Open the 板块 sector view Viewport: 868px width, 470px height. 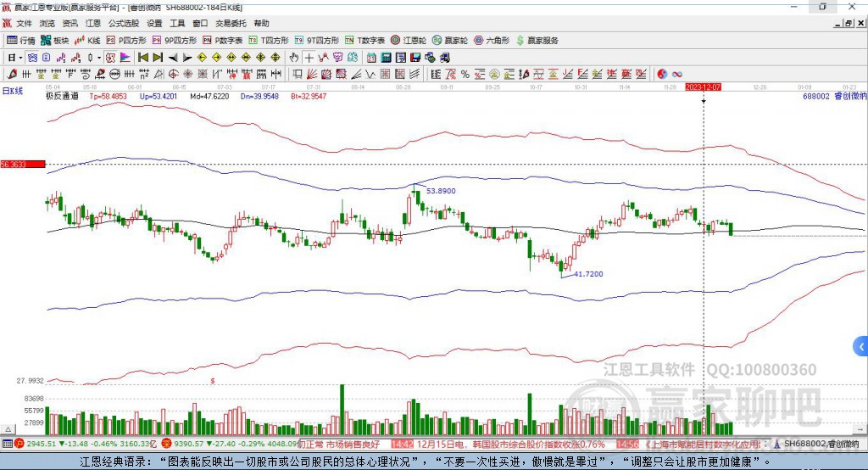click(x=55, y=41)
